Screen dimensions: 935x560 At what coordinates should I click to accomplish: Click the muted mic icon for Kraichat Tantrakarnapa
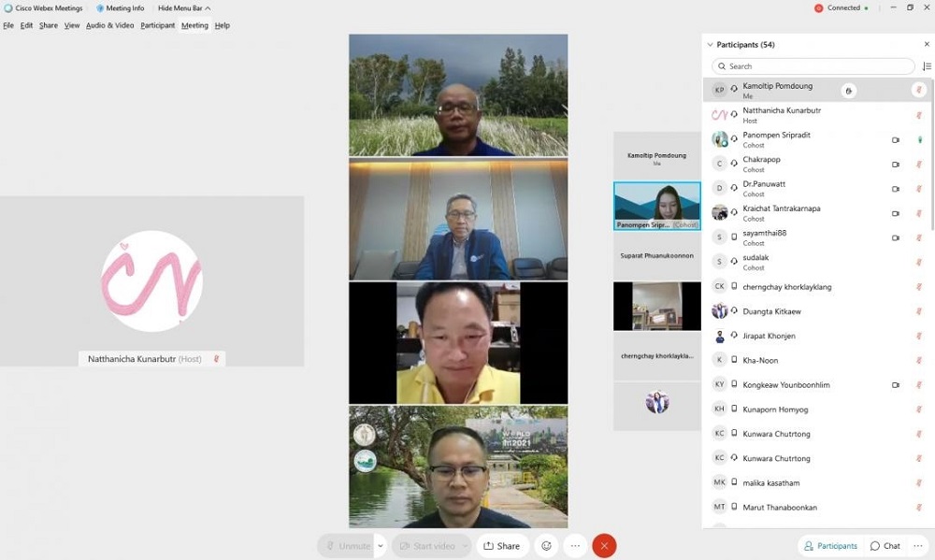(x=919, y=213)
